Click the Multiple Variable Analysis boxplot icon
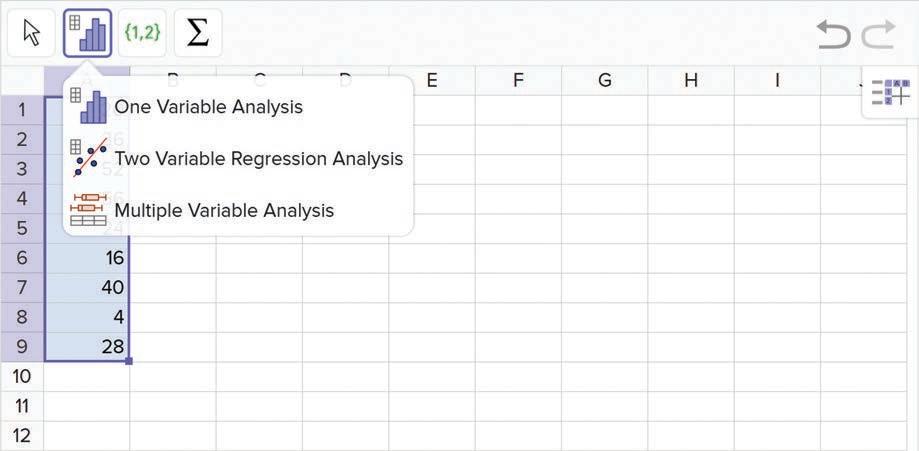Screen dimensions: 919x451 pos(89,210)
